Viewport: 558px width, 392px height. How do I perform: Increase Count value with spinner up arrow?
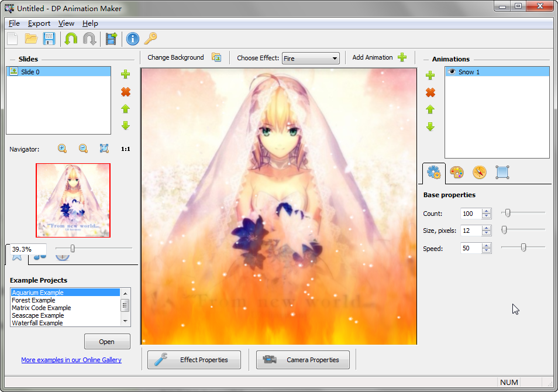point(487,211)
